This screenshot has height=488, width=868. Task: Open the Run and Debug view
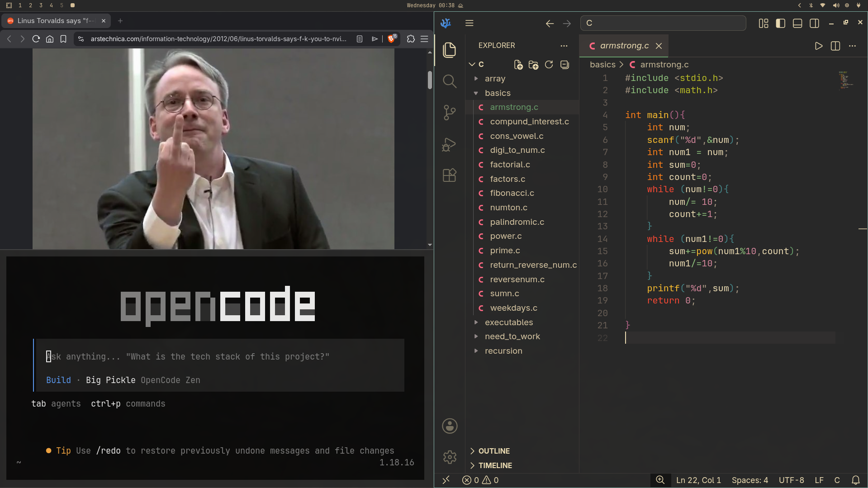pyautogui.click(x=449, y=144)
